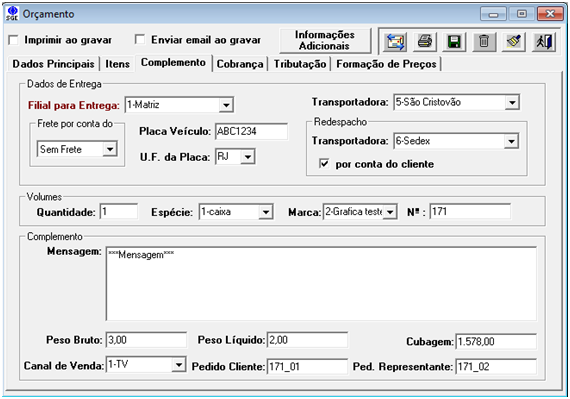Minimize the Orçamento window
Viewport: 570px width, 399px height.
click(493, 14)
